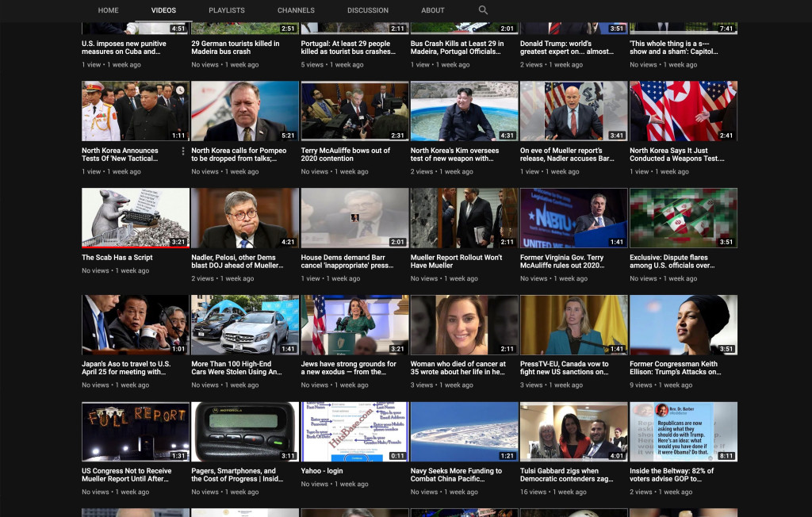Click thumbnail for Former Virginia Gov. Terry McAuliffe video
This screenshot has width=812, height=517.
pos(574,218)
